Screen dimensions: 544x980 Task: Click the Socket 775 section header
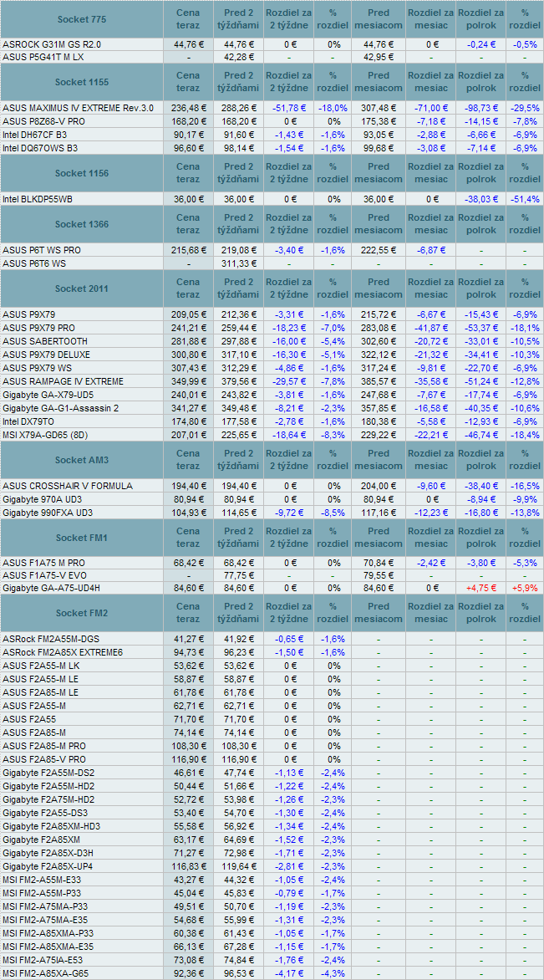click(x=82, y=19)
